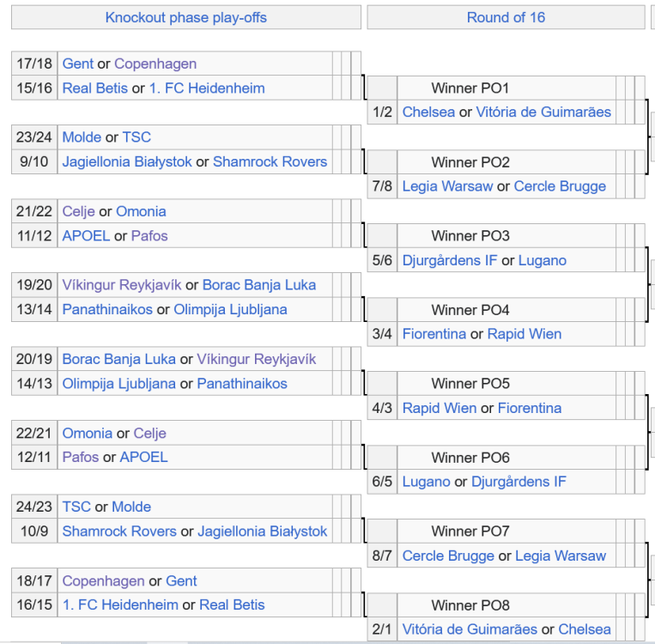Click Gent link in the 17/18 row
Image resolution: width=655 pixels, height=644 pixels.
(78, 64)
